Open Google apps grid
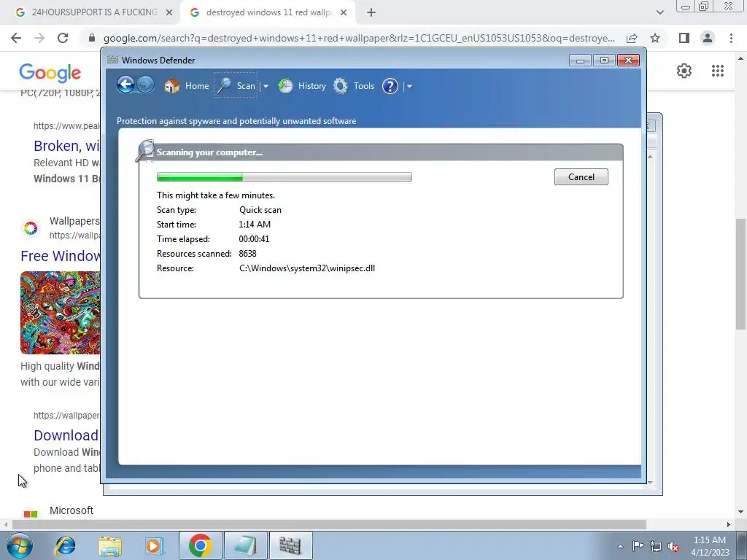This screenshot has height=560, width=747. pyautogui.click(x=718, y=71)
